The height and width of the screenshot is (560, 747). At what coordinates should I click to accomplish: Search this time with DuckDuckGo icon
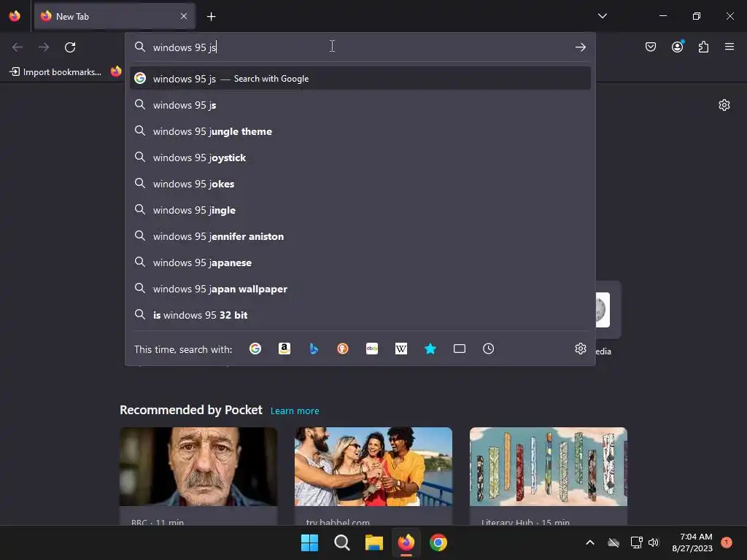pyautogui.click(x=343, y=349)
